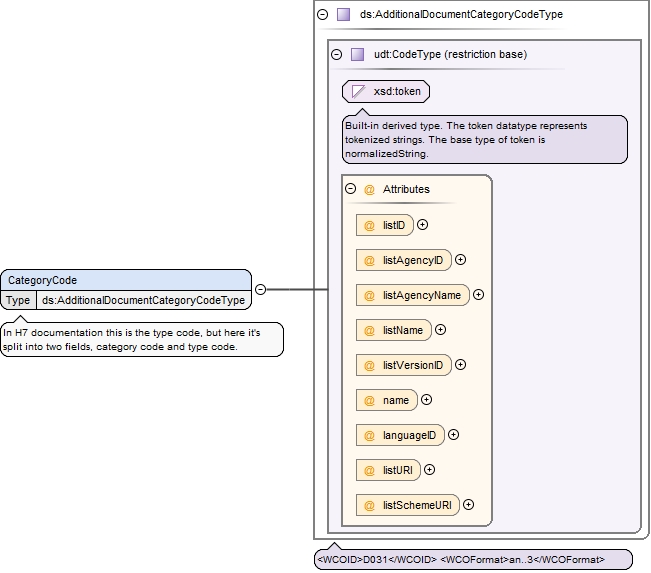Click the @ icon of listAgencyName
The height and width of the screenshot is (573, 651).
point(369,295)
